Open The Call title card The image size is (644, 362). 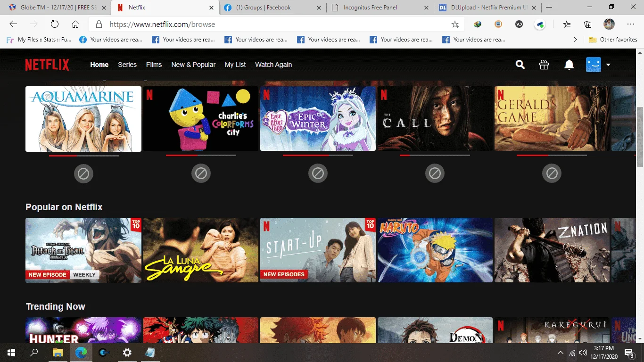point(435,119)
